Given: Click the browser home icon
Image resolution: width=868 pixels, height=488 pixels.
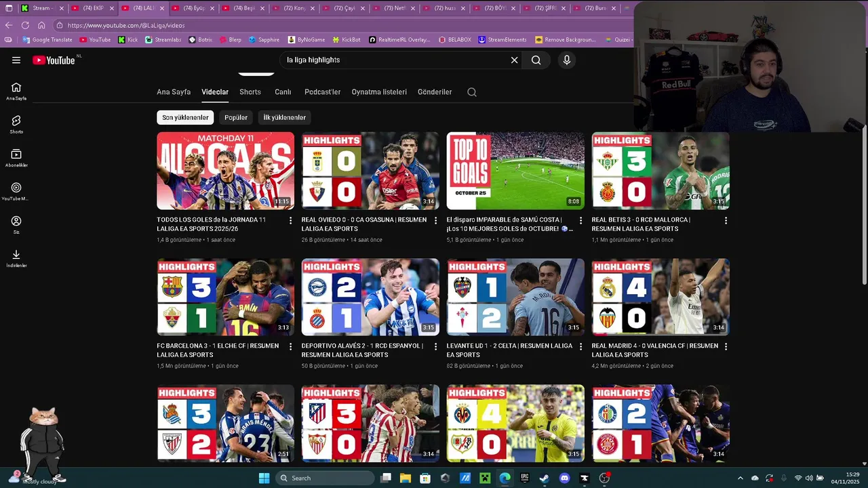Looking at the screenshot, I should click(x=41, y=25).
